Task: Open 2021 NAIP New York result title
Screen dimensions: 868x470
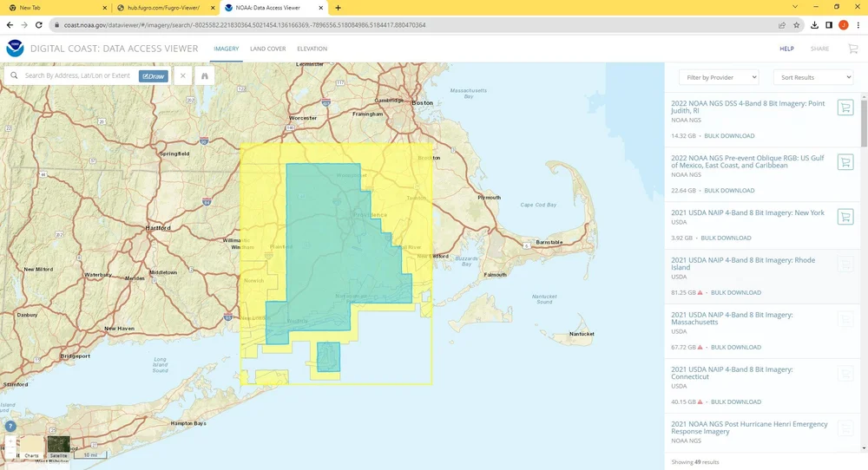Action: click(748, 212)
